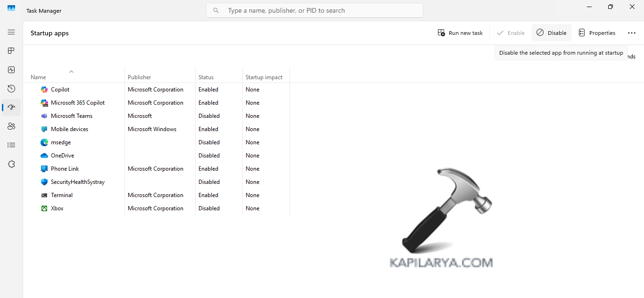
Task: Go to the Processes page icon
Action: click(11, 51)
